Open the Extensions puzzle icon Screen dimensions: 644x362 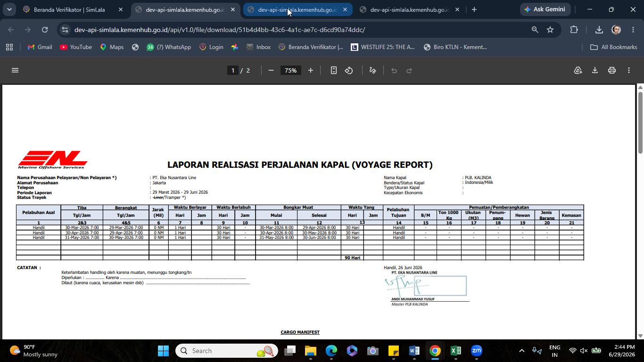point(574,30)
